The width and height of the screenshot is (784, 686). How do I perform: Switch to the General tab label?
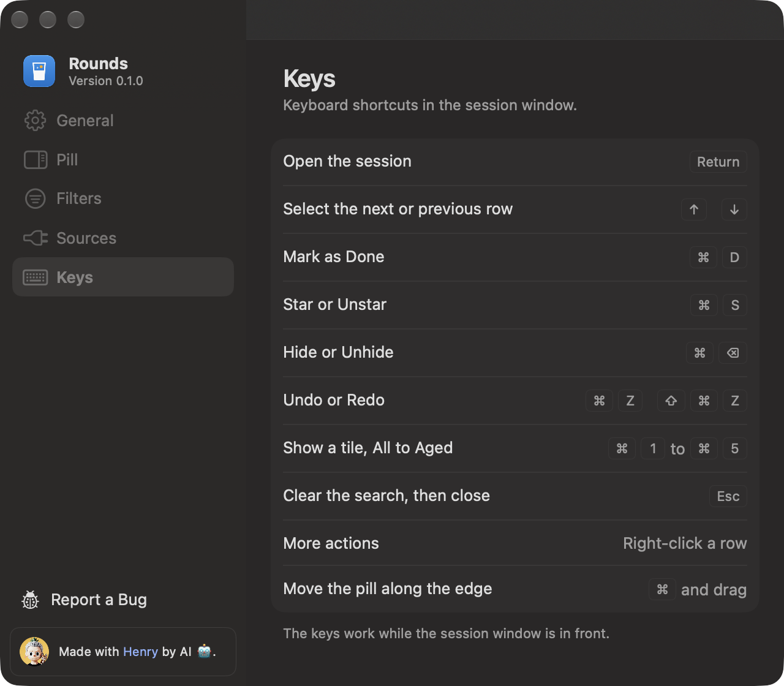click(x=85, y=121)
